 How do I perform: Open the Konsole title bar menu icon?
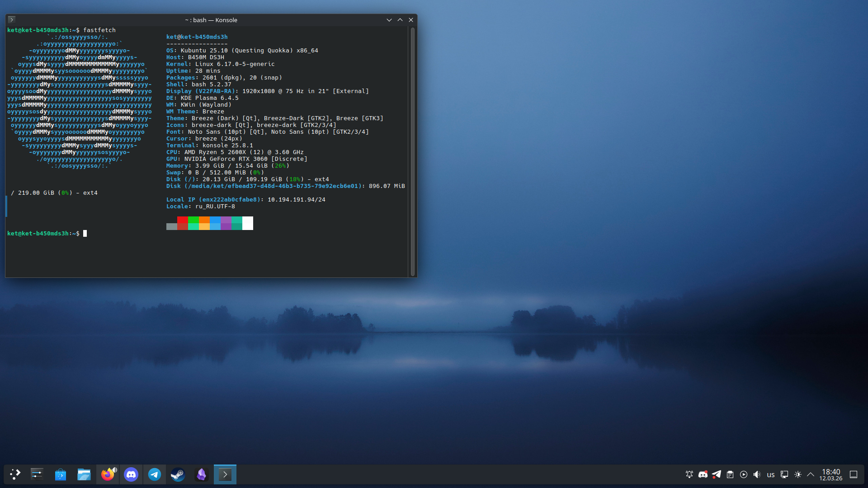click(x=12, y=20)
